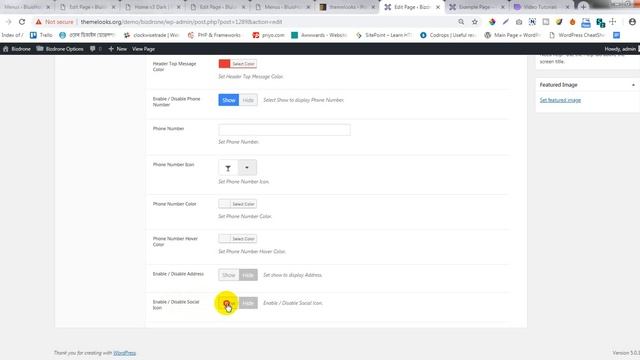Open the Awwwards bookmark
Viewport: 640px width, 360px height.
[x=319, y=35]
